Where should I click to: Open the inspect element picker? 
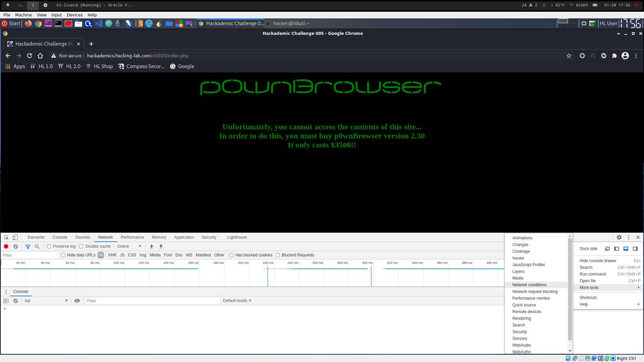pyautogui.click(x=6, y=237)
